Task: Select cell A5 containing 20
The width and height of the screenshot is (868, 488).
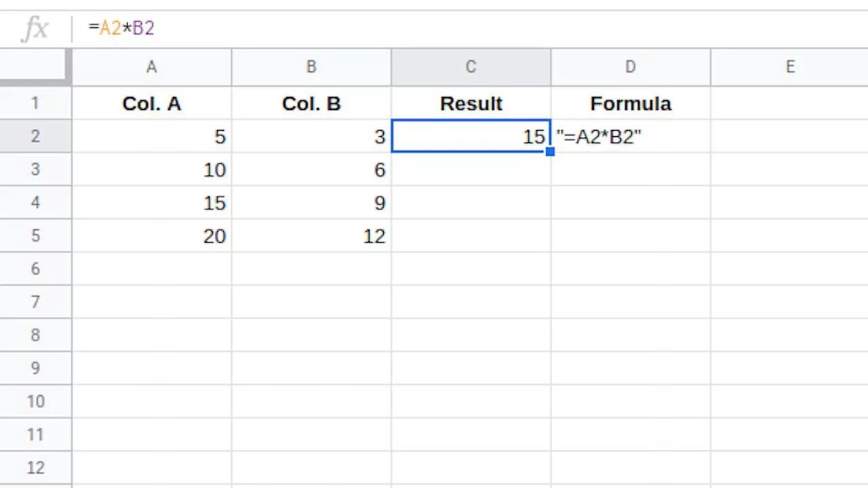Action: [x=152, y=236]
